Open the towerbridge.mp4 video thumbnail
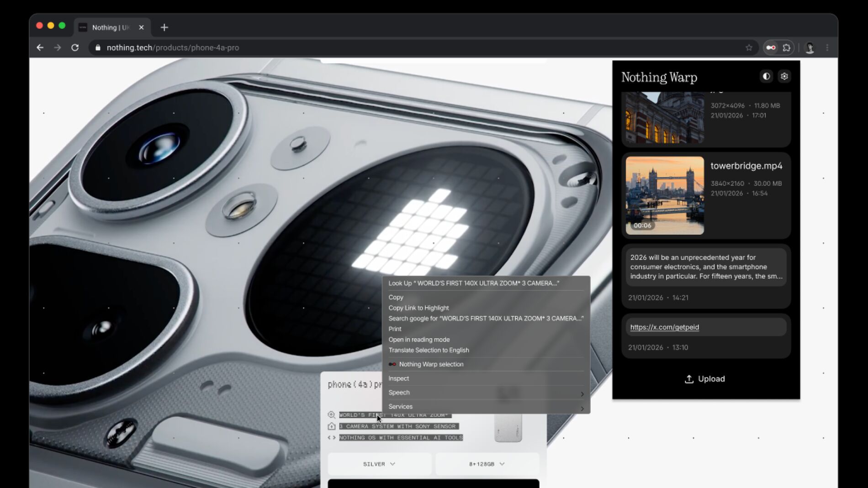This screenshot has height=488, width=868. point(665,195)
